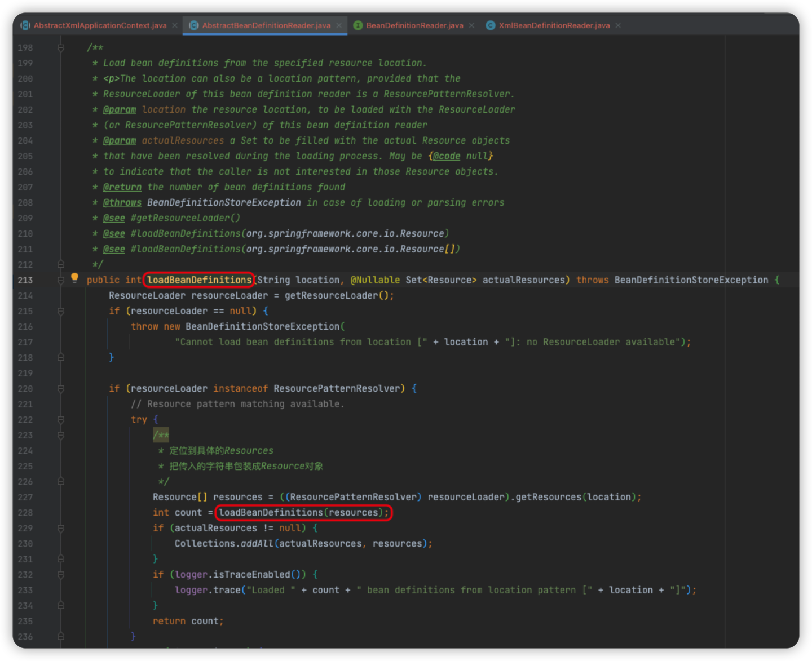Collapse instanceof if block at line 220
812x661 pixels.
pyautogui.click(x=61, y=388)
